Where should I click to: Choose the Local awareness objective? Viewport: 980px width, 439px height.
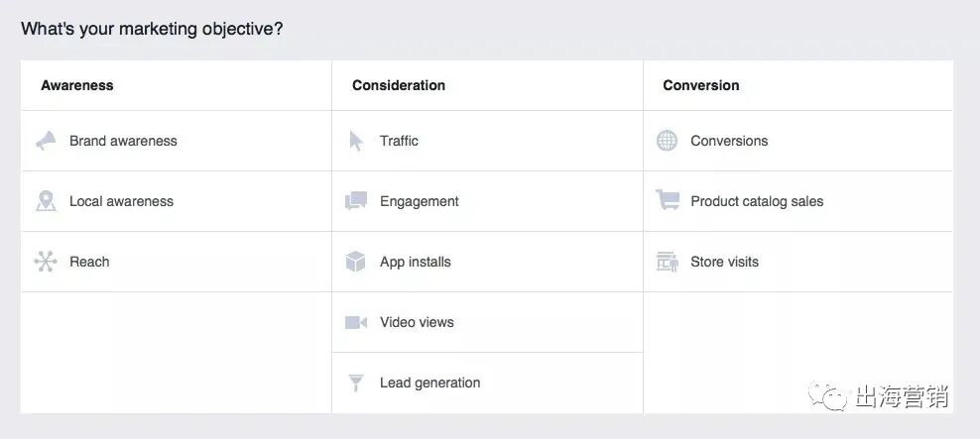point(121,201)
